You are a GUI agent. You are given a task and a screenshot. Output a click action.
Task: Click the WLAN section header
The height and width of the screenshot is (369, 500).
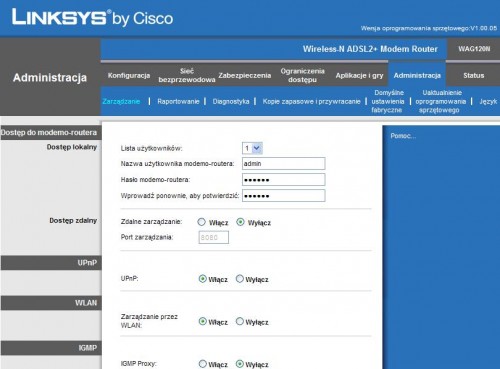(x=51, y=303)
